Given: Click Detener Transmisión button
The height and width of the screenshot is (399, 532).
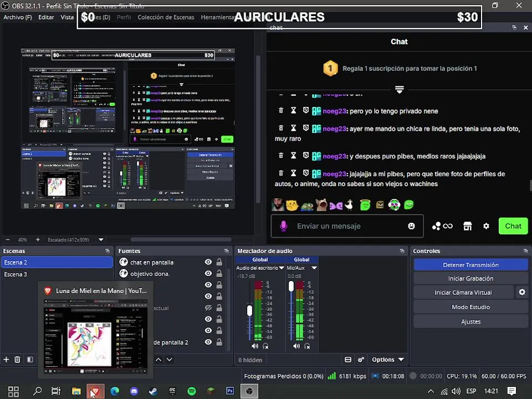Looking at the screenshot, I should (470, 265).
